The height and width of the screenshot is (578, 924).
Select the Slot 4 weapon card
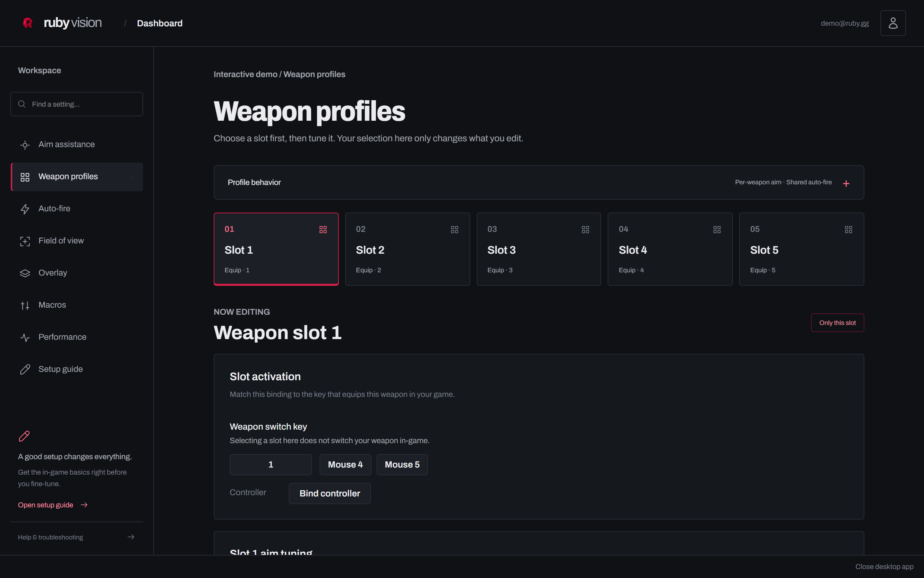tap(670, 249)
